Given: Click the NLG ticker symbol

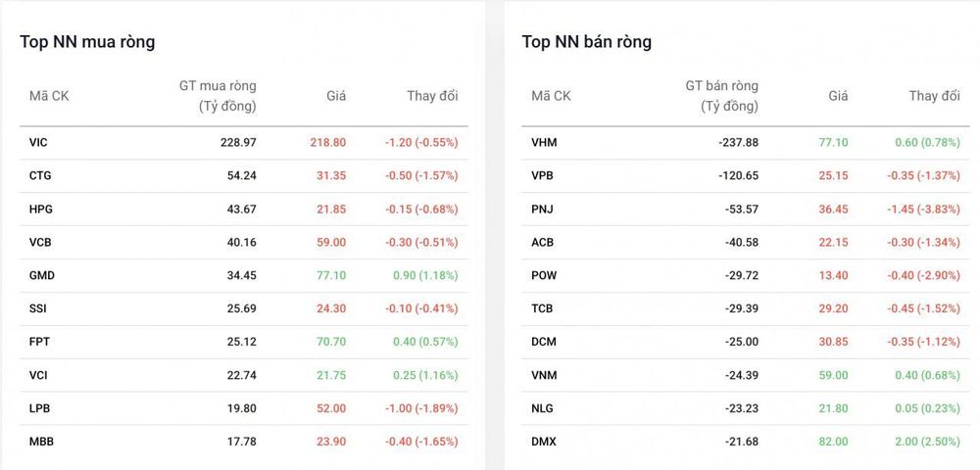Looking at the screenshot, I should (543, 408).
